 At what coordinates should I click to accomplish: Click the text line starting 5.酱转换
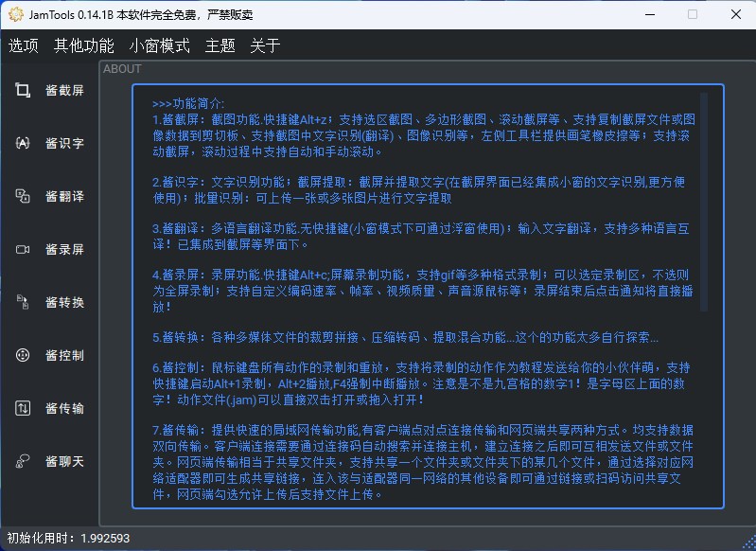[406, 337]
